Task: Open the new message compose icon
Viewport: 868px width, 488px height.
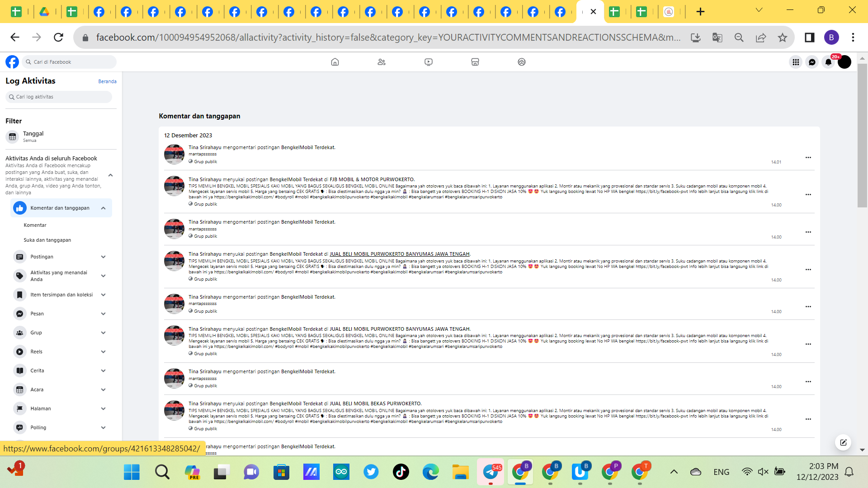Action: 843,442
